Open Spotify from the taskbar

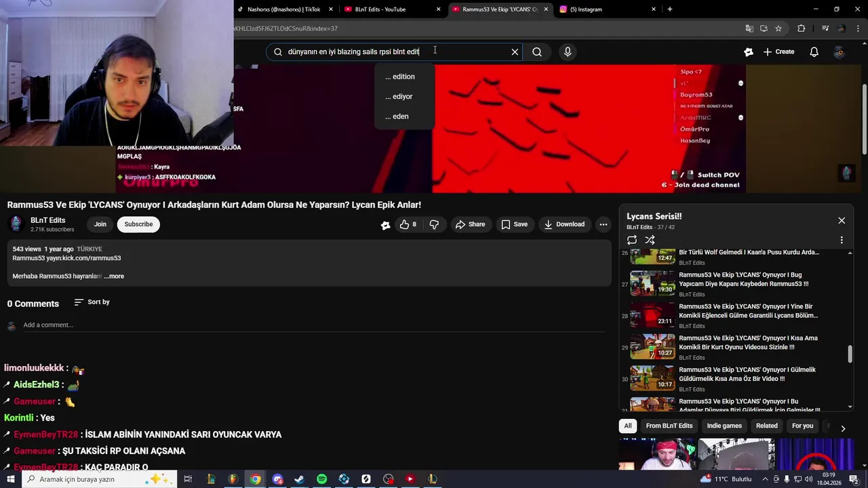click(321, 479)
